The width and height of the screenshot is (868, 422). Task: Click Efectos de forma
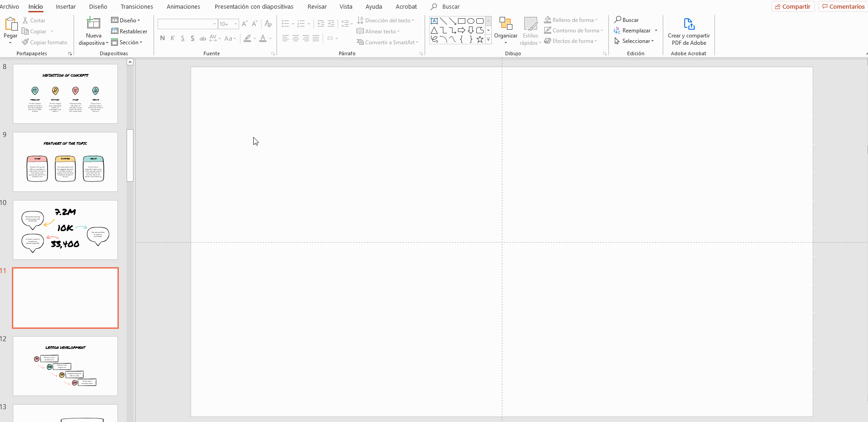pos(570,41)
